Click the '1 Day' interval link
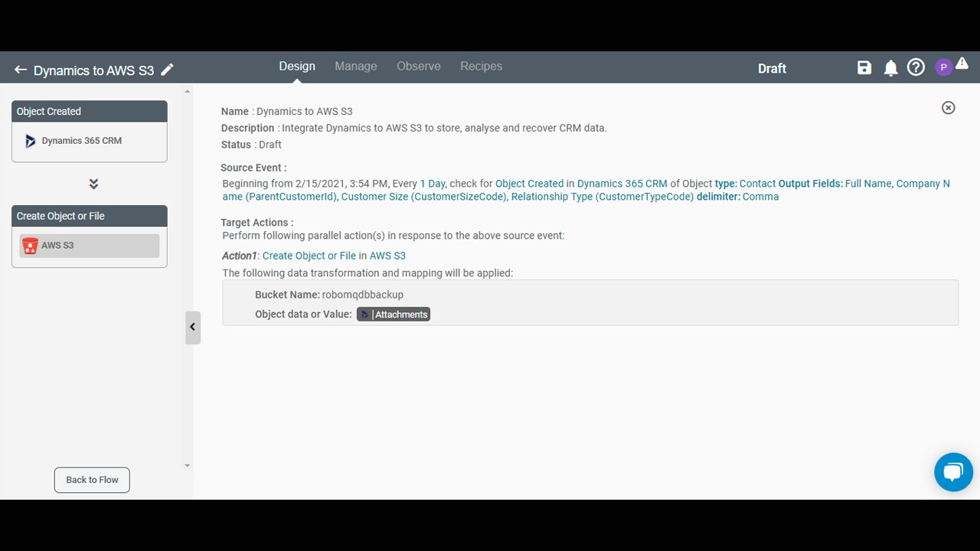Viewport: 980px width, 551px height. pyautogui.click(x=433, y=184)
